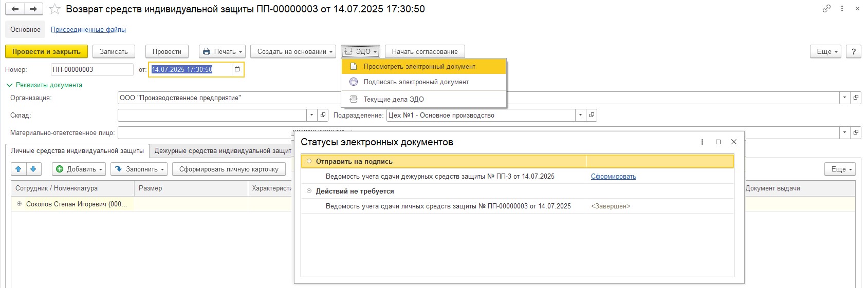
Task: Open the "Подразделение" dropdown list
Action: [x=580, y=115]
